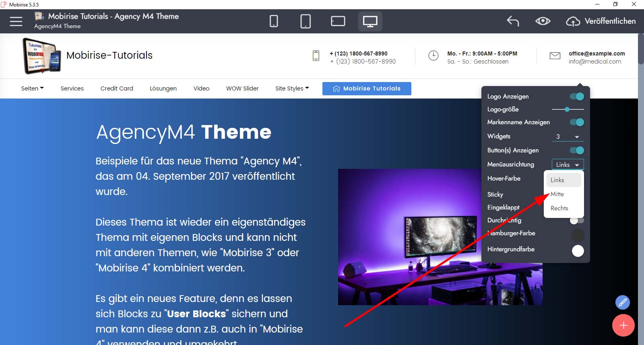Toggle the Markenname Anzeigen switch
This screenshot has width=644, height=345.
577,122
